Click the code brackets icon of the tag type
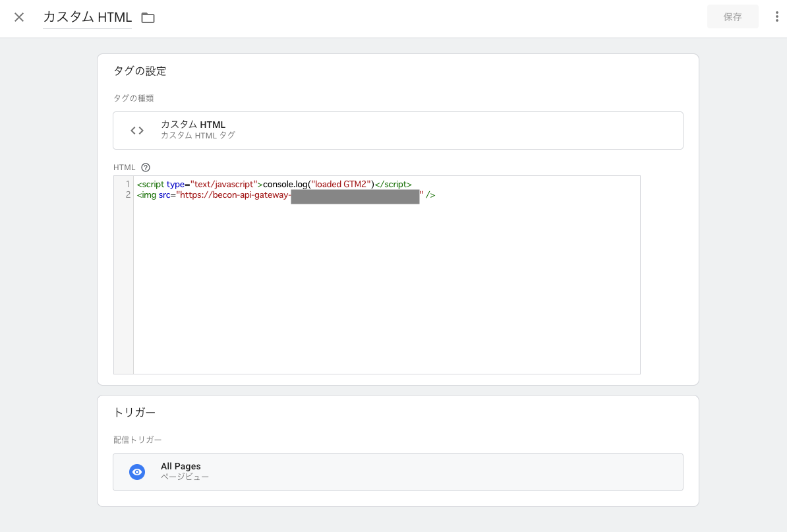Image resolution: width=787 pixels, height=532 pixels. tap(137, 131)
